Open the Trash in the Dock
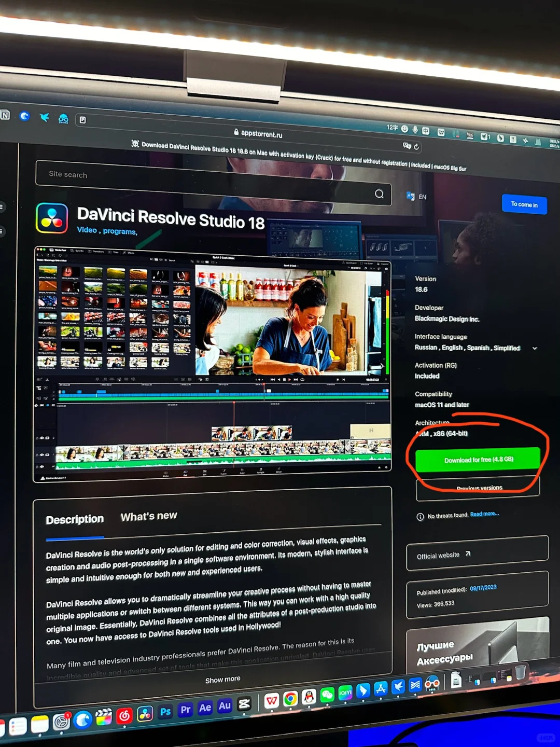Viewport: 560px width, 747px height. tap(520, 673)
